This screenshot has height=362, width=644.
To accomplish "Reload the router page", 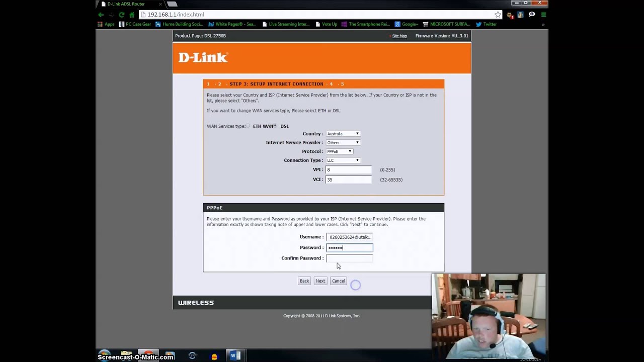I will [121, 15].
